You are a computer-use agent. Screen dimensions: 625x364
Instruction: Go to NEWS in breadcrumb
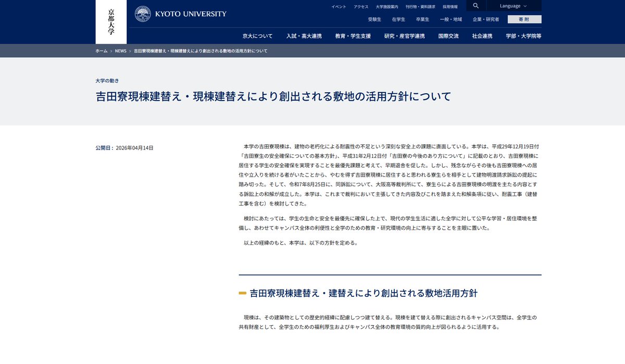click(x=121, y=51)
